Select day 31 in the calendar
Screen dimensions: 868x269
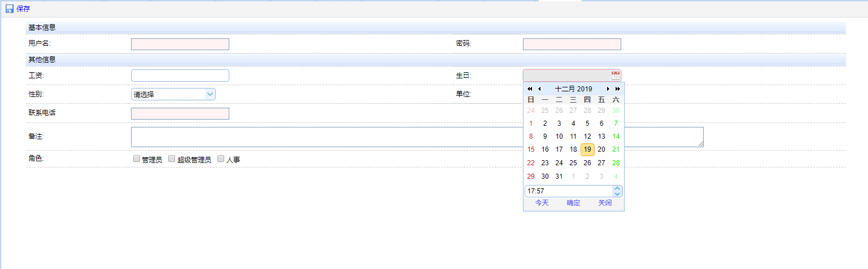point(559,177)
